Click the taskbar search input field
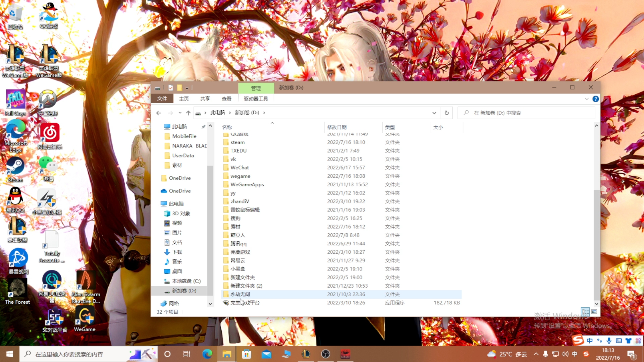This screenshot has width=644, height=362. pos(88,354)
